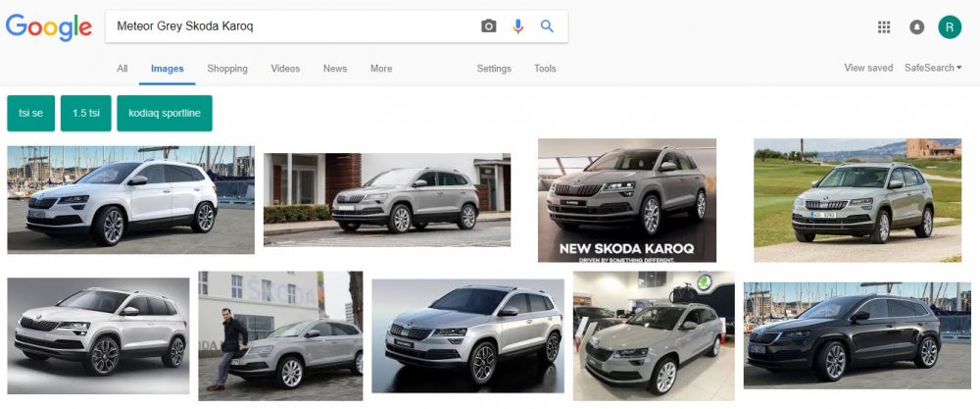Start voice search with the microphone icon
The width and height of the screenshot is (980, 409).
coord(517,26)
